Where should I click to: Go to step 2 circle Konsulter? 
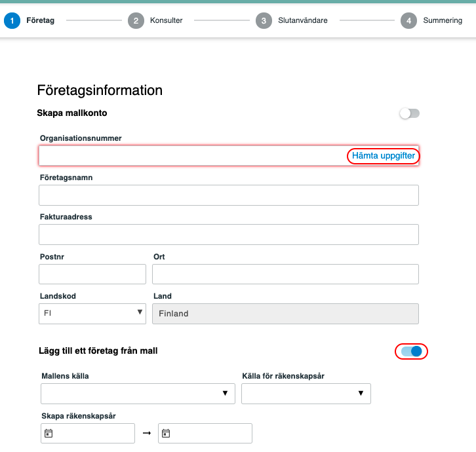136,20
